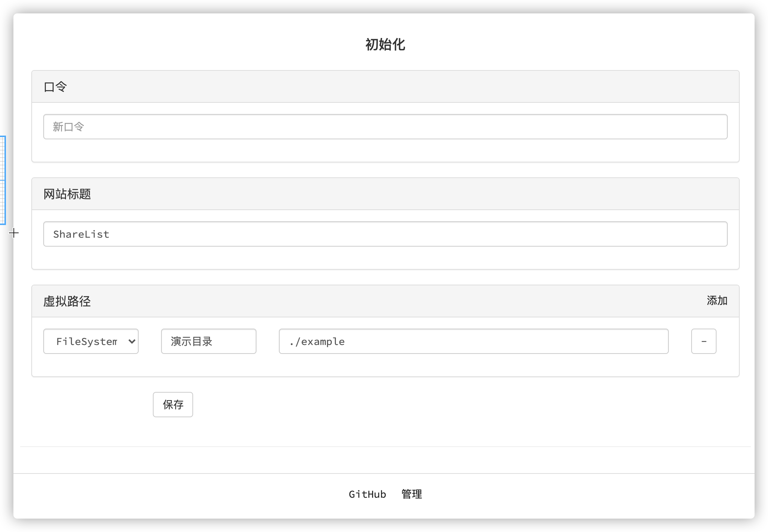Click the chevron arrow on FileSystem select
This screenshot has width=768, height=532.
point(132,341)
